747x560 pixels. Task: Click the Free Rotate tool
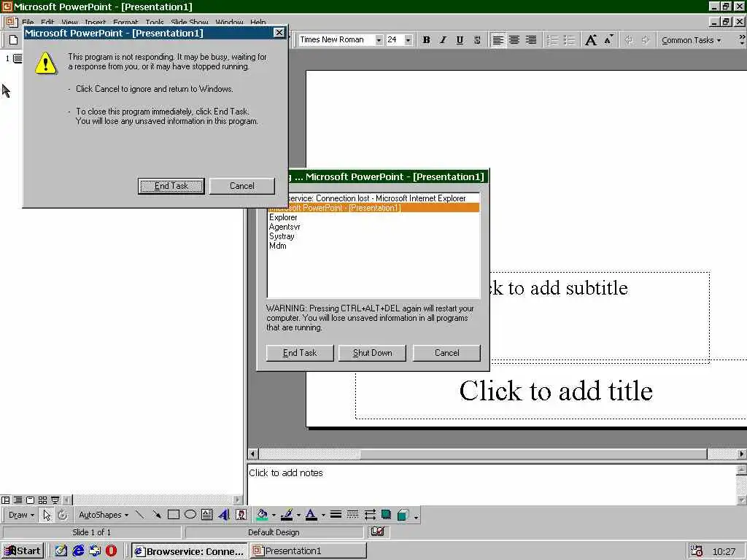[63, 515]
